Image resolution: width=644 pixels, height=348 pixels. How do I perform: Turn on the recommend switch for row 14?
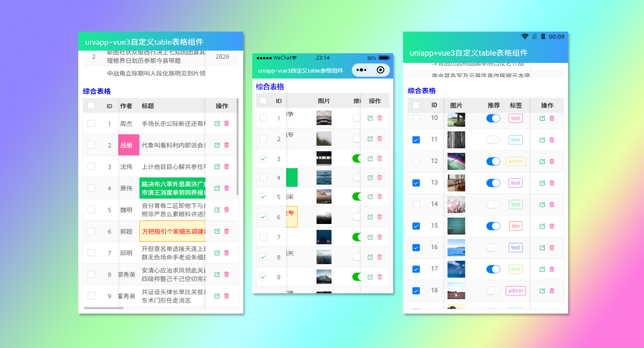pos(493,204)
